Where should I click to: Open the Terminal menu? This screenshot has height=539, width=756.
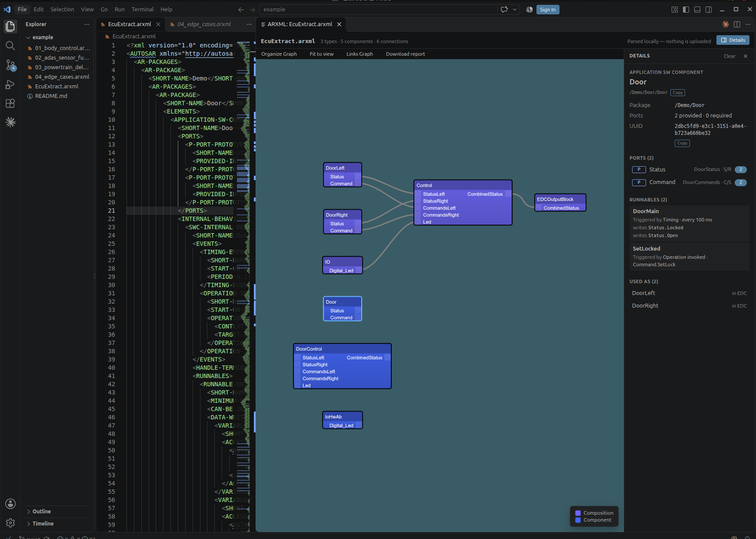[143, 9]
